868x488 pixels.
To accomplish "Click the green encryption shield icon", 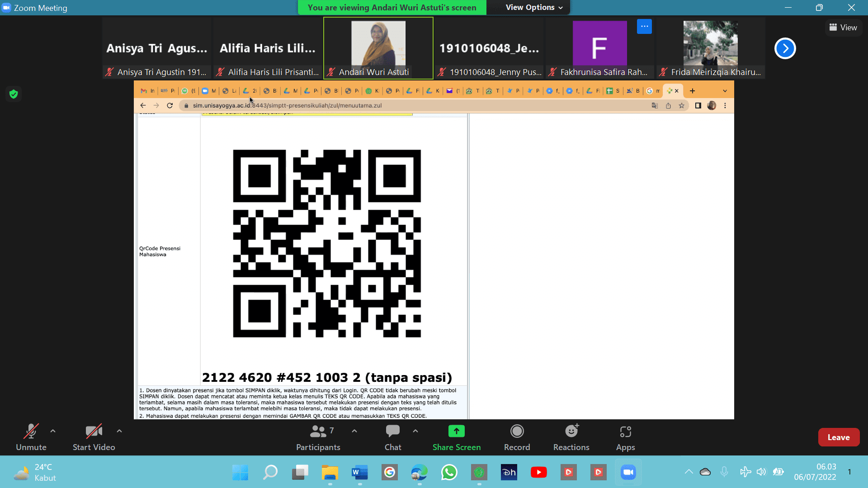I will point(14,94).
